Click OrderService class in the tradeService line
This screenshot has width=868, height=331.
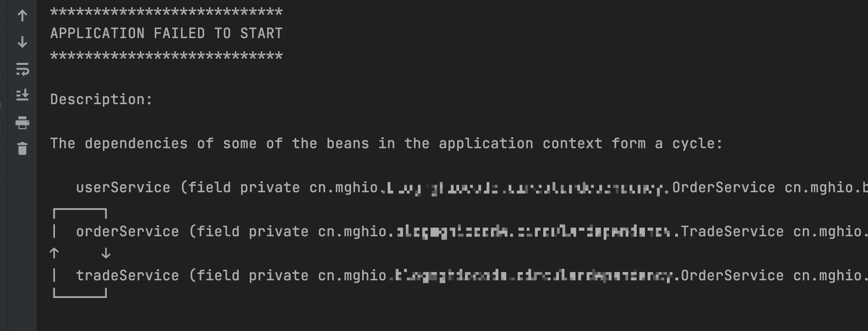pos(732,276)
